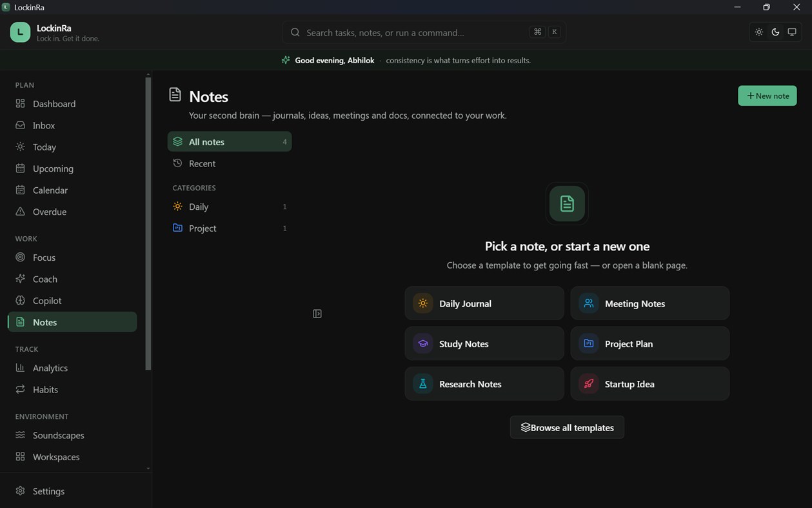Click the Recent clock icon in the notes list
Screen dimensions: 812x508
177,163
